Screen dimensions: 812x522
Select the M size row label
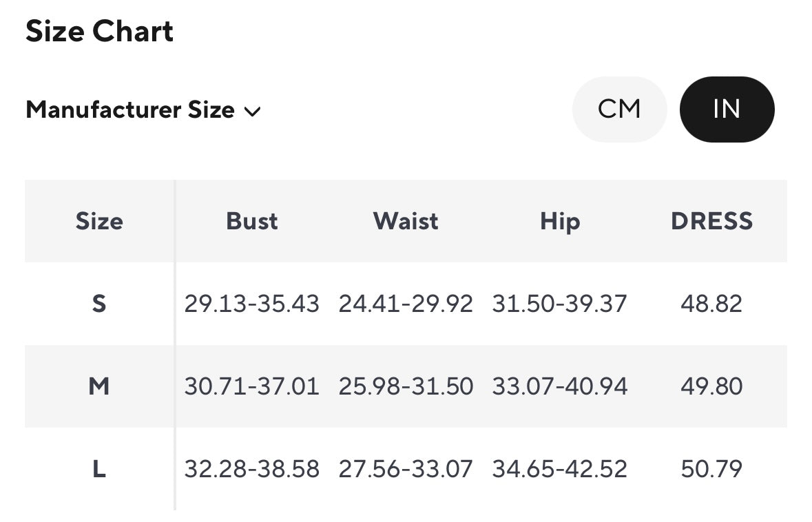pos(99,386)
